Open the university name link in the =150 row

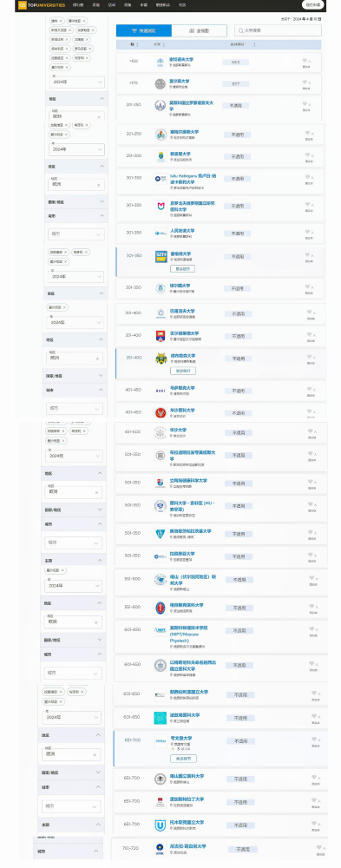tap(181, 59)
